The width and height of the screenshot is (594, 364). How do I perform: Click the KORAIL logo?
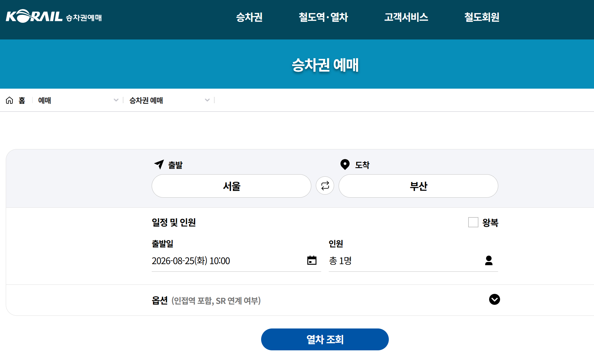34,16
